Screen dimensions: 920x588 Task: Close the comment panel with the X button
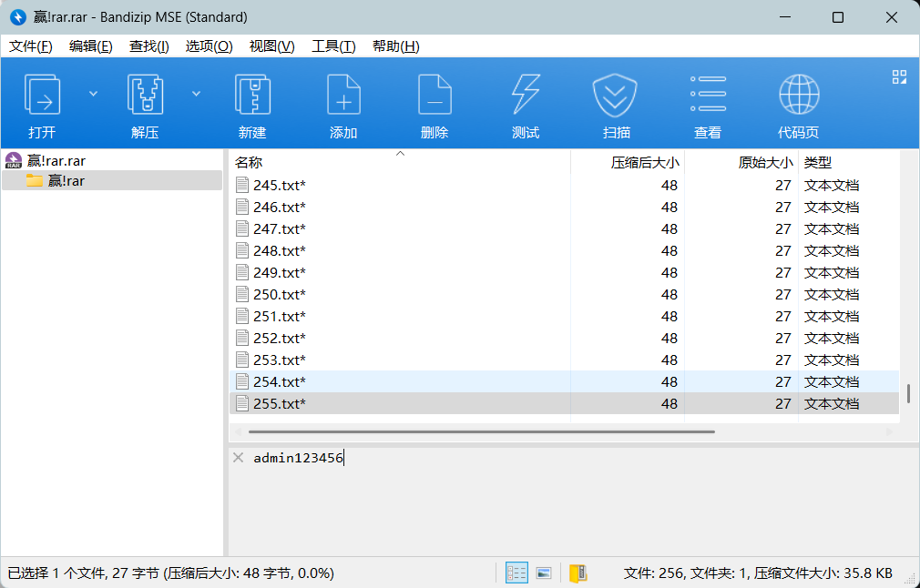click(x=238, y=458)
